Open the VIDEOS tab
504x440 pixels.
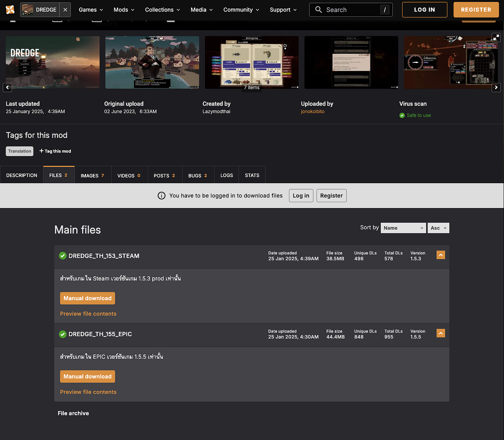pyautogui.click(x=129, y=176)
